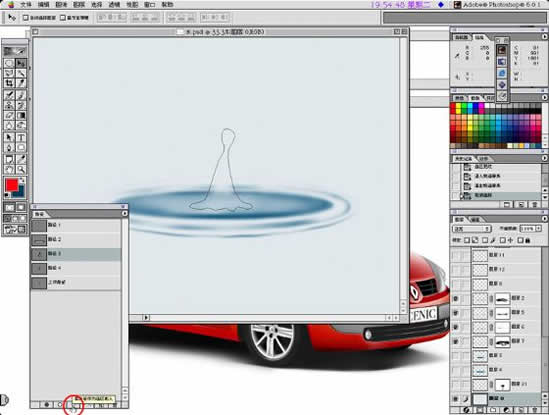
Task: Open the History panel flyout menu
Action: click(544, 158)
